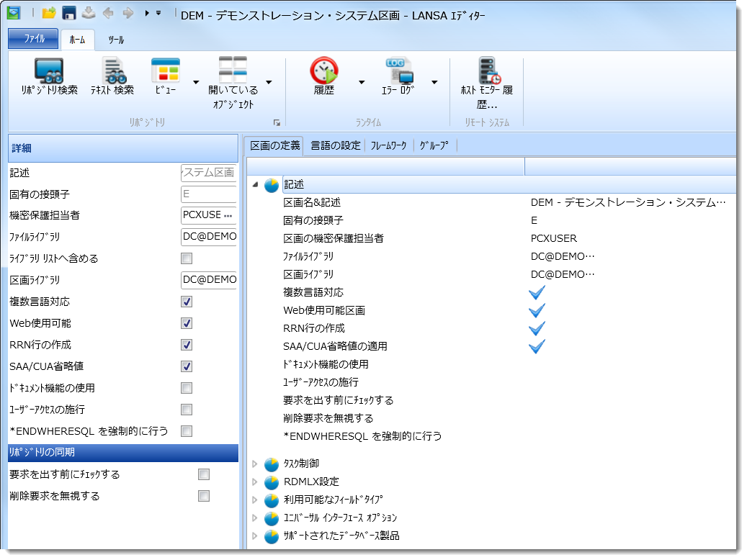The image size is (747, 560).
Task: Click the 機密保護担当者 ellipsis button
Action: coord(228,216)
